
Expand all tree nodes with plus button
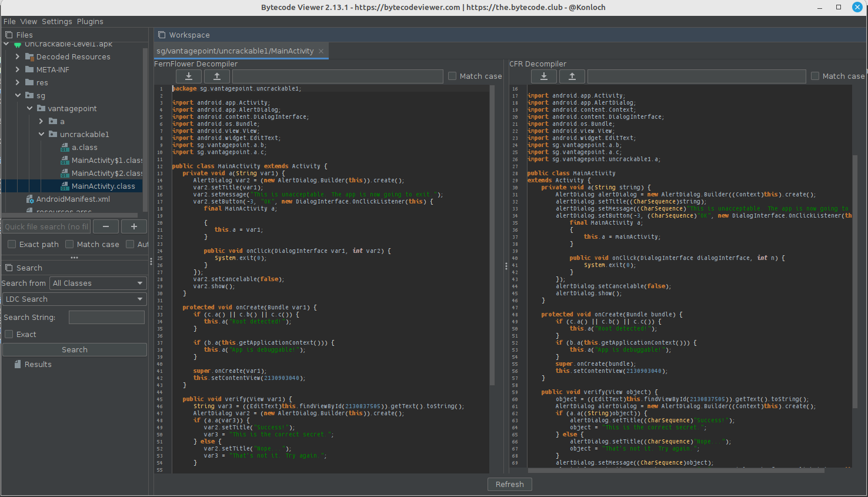134,226
